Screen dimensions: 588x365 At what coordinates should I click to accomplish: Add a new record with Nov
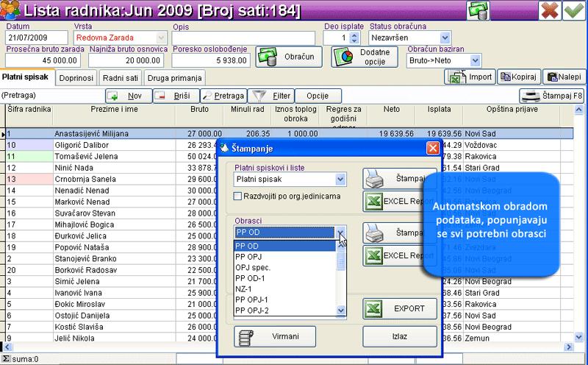tap(127, 96)
